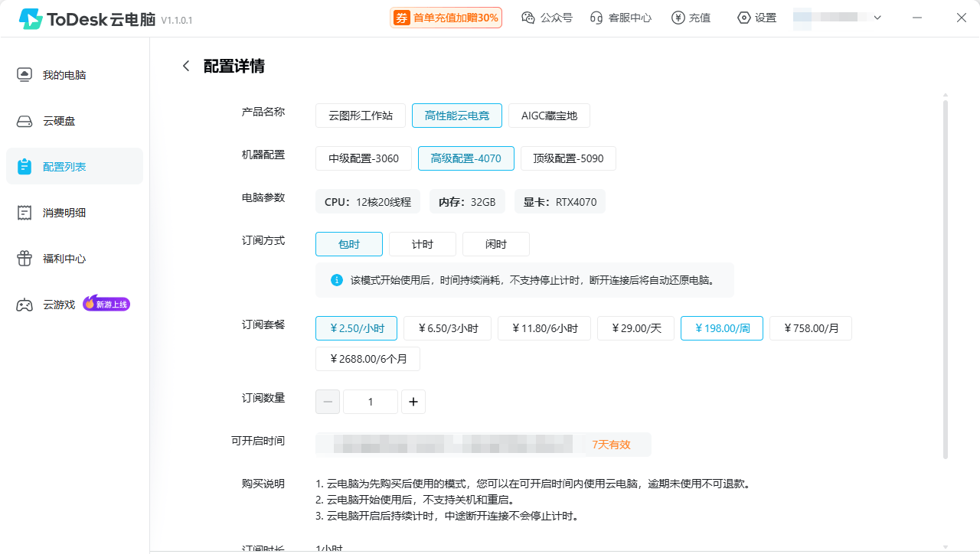Click the 显卡: RTX4070 spec tag
The width and height of the screenshot is (980, 554).
click(560, 202)
